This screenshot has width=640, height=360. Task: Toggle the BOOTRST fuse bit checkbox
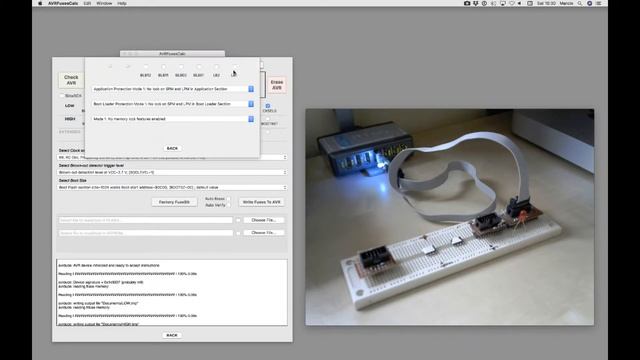tap(268, 119)
